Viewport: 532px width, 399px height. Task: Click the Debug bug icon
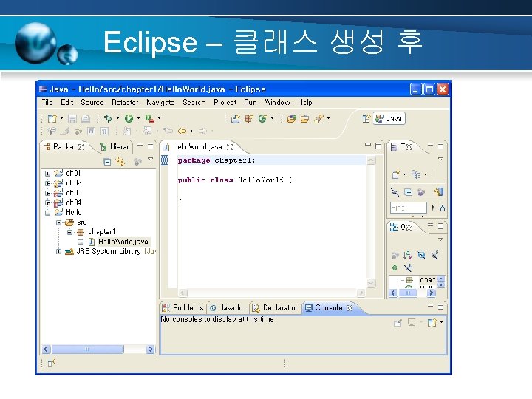pos(108,118)
